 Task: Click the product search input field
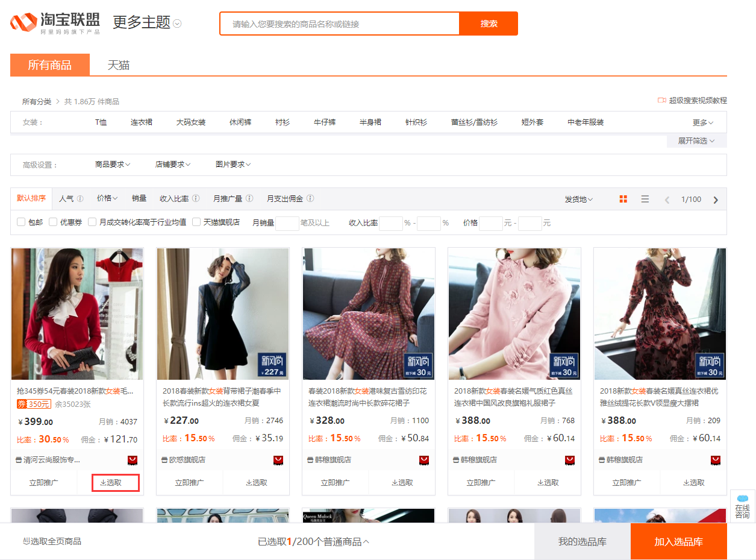click(340, 24)
